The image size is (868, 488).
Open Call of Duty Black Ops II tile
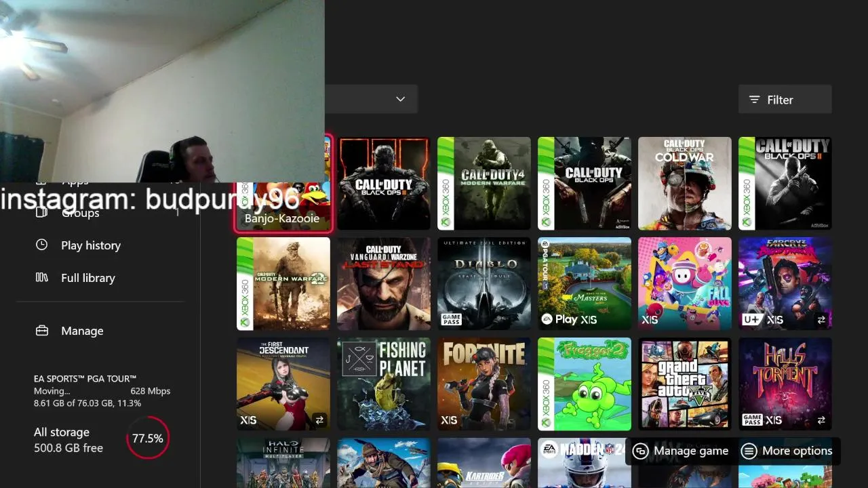pos(785,183)
